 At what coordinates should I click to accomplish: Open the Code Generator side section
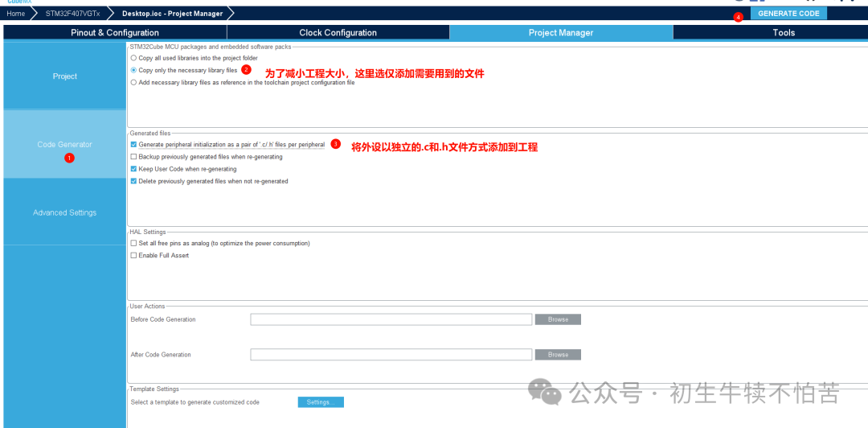click(65, 144)
